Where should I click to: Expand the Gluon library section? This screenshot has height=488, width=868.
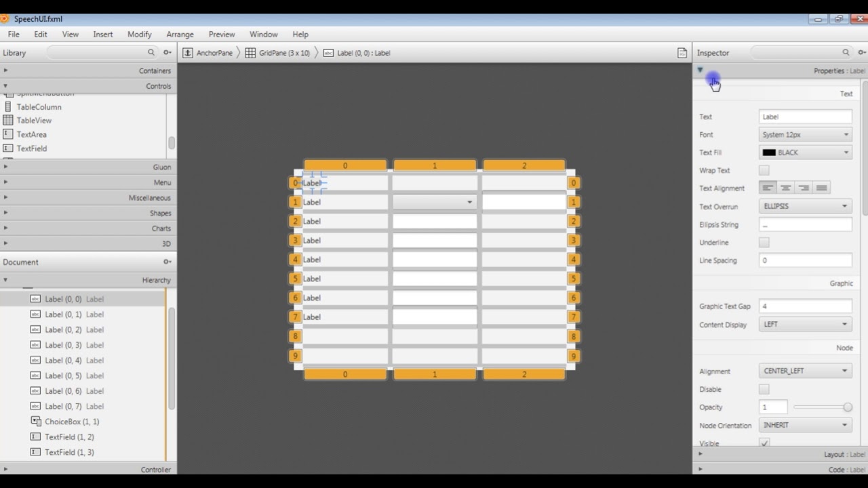88,167
